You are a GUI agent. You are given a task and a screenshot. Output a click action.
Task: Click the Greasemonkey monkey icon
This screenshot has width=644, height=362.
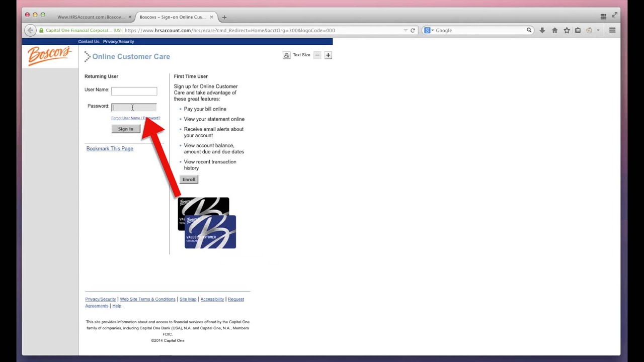click(589, 30)
